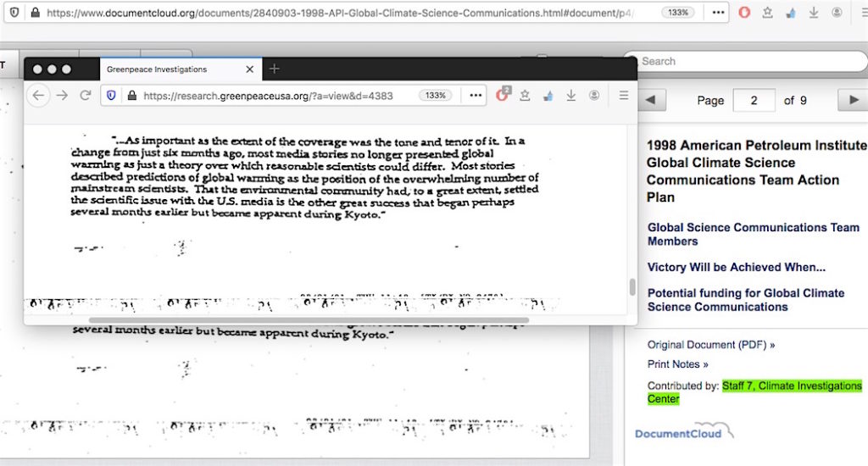The height and width of the screenshot is (466, 868).
Task: Open new tab with plus button
Action: click(x=274, y=69)
